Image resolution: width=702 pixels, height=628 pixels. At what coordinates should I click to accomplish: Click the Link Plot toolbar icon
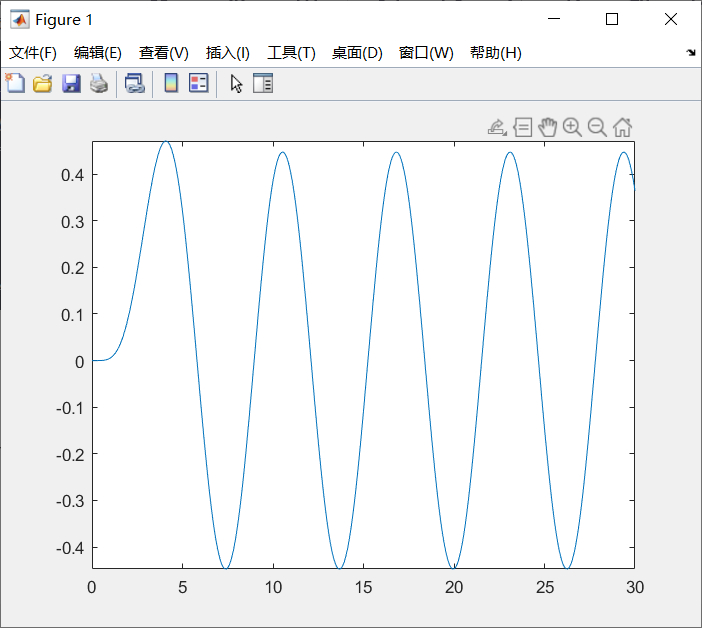tap(135, 84)
